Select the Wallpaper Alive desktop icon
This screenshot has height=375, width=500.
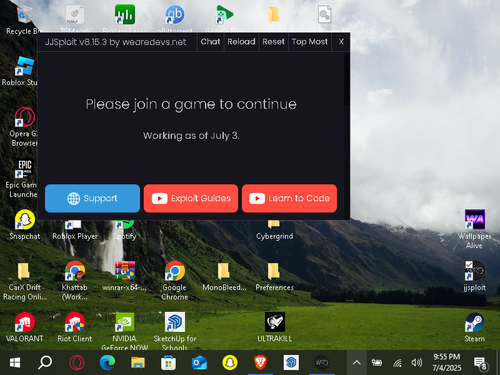click(x=475, y=228)
